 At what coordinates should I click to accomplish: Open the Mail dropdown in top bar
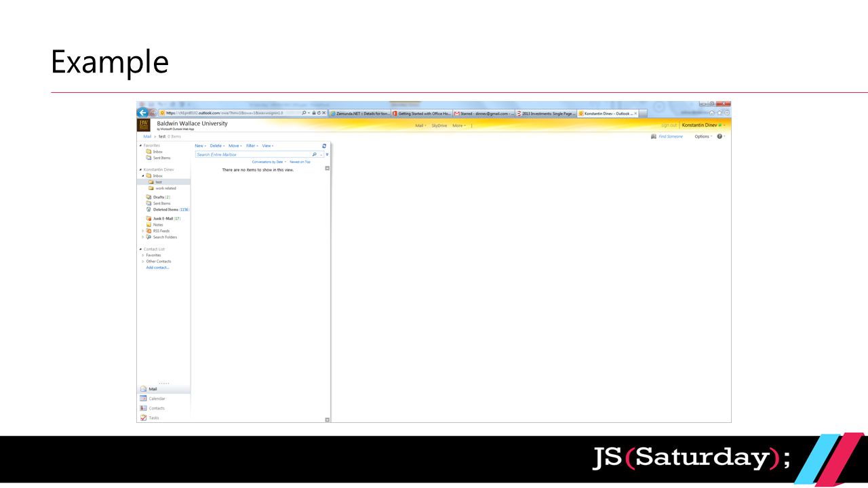(421, 125)
